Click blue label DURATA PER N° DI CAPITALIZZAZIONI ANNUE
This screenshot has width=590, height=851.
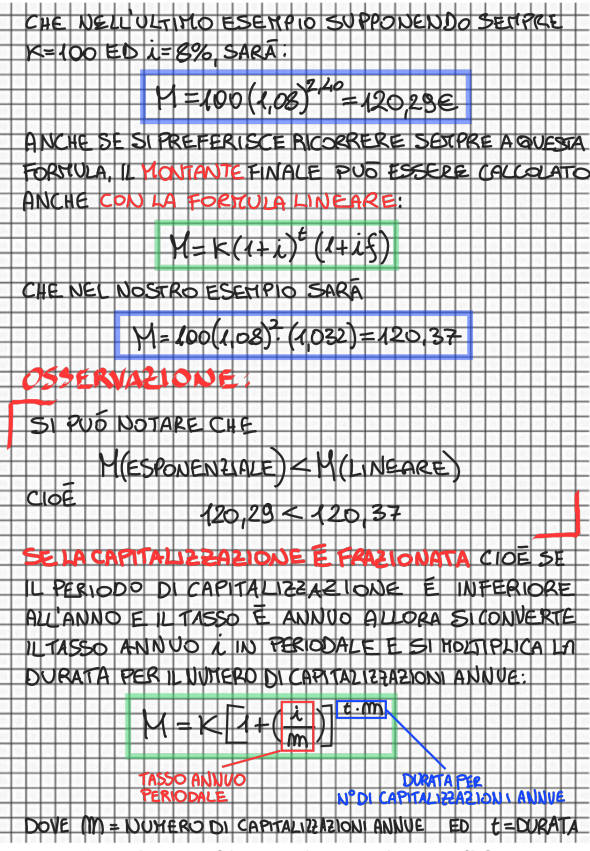click(451, 790)
